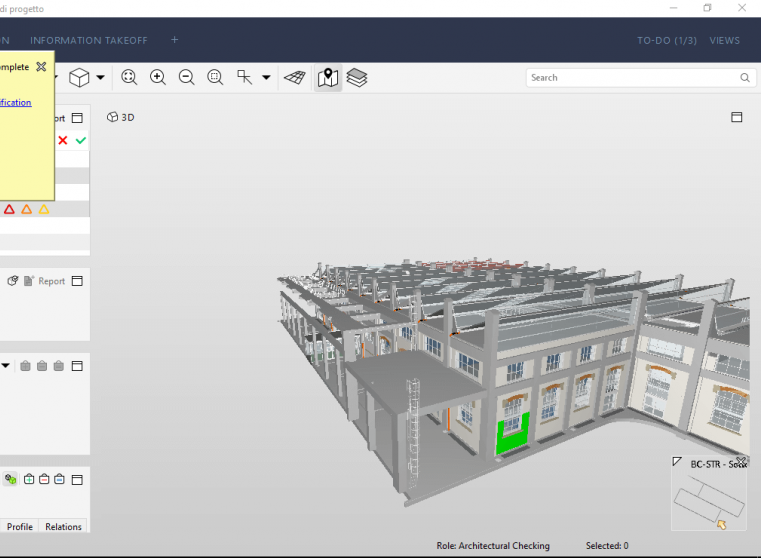The height and width of the screenshot is (558, 761).
Task: Toggle the navigation map button
Action: click(x=328, y=77)
